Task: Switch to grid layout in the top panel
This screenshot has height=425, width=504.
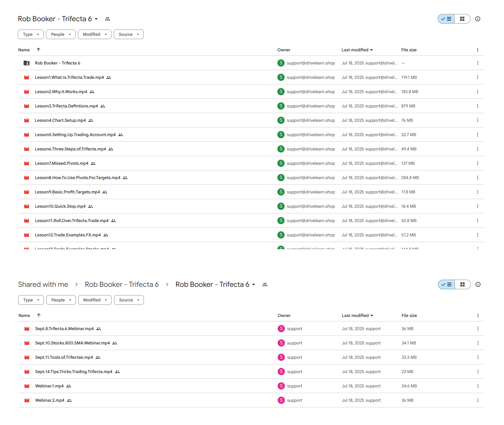Action: point(462,19)
